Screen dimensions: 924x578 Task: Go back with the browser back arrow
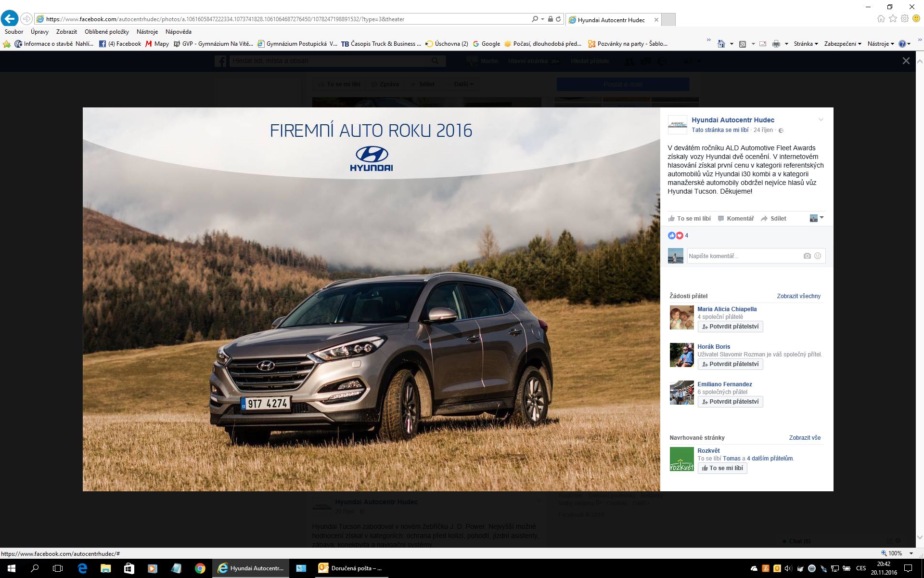tap(10, 19)
